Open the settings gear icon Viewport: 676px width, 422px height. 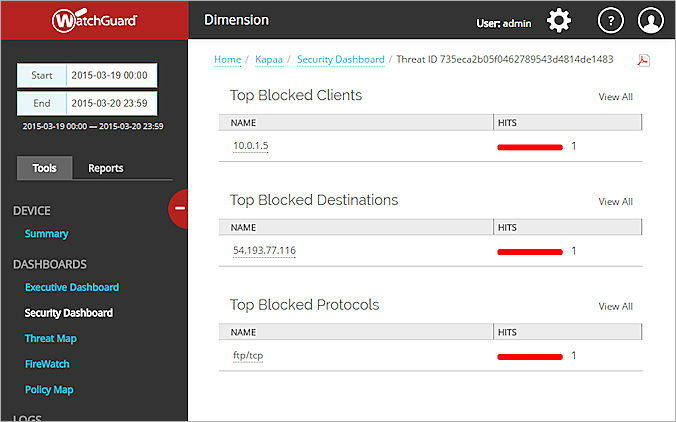pyautogui.click(x=559, y=20)
